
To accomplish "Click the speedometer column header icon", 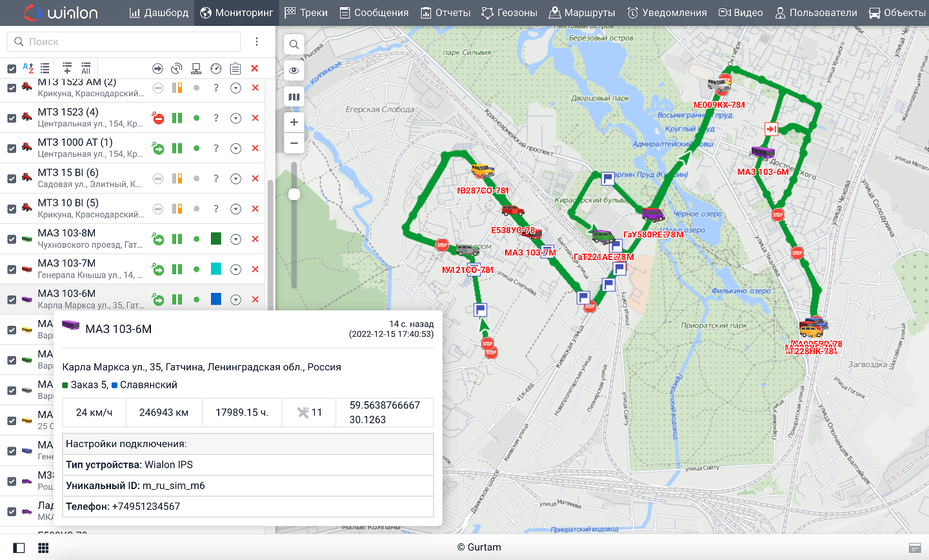I will [x=216, y=68].
